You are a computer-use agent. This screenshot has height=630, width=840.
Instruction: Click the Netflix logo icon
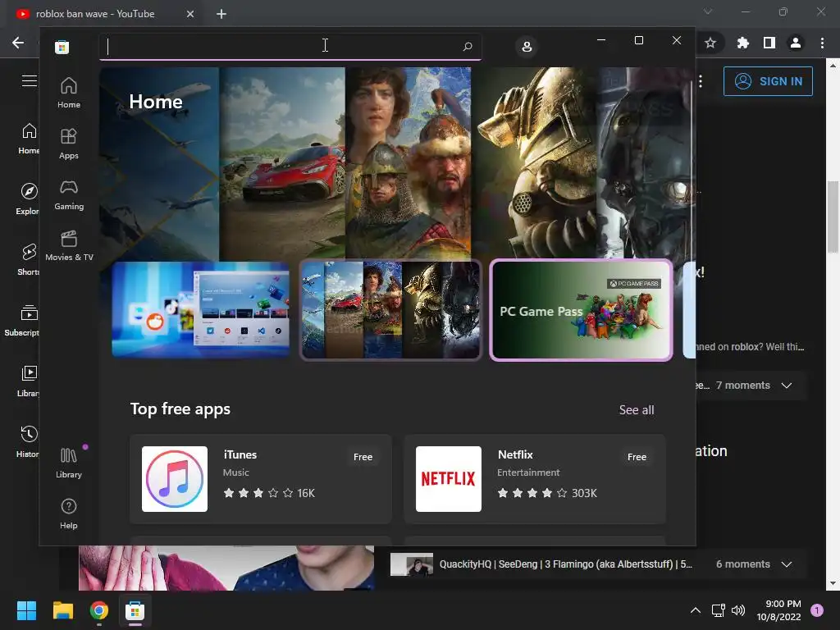(449, 479)
